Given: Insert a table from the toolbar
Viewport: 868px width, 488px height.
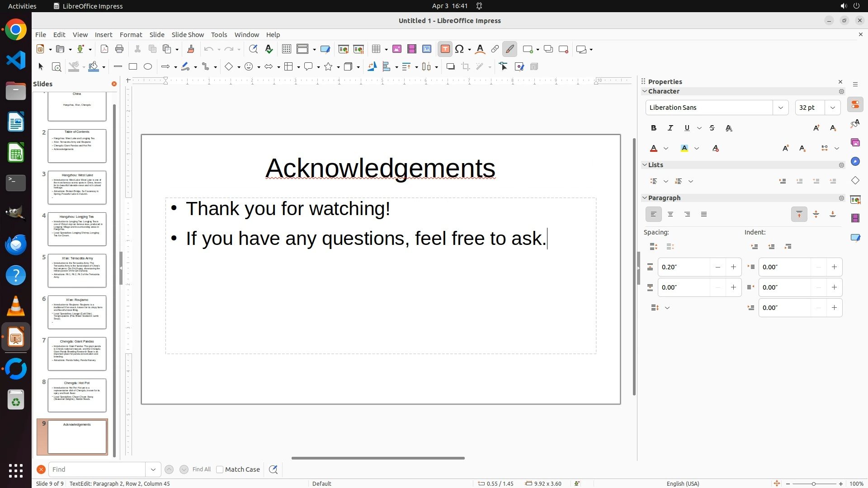Looking at the screenshot, I should (x=376, y=49).
